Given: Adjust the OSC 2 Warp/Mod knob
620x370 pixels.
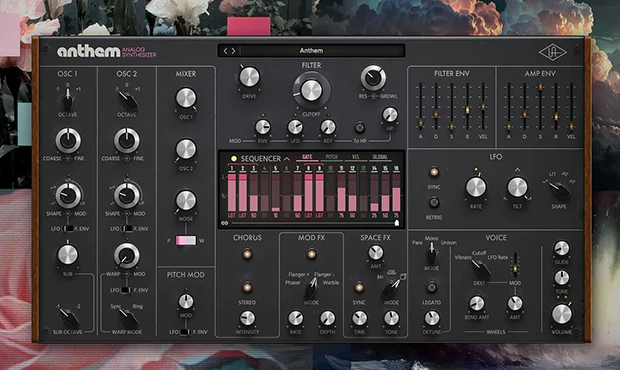Looking at the screenshot, I should [127, 255].
